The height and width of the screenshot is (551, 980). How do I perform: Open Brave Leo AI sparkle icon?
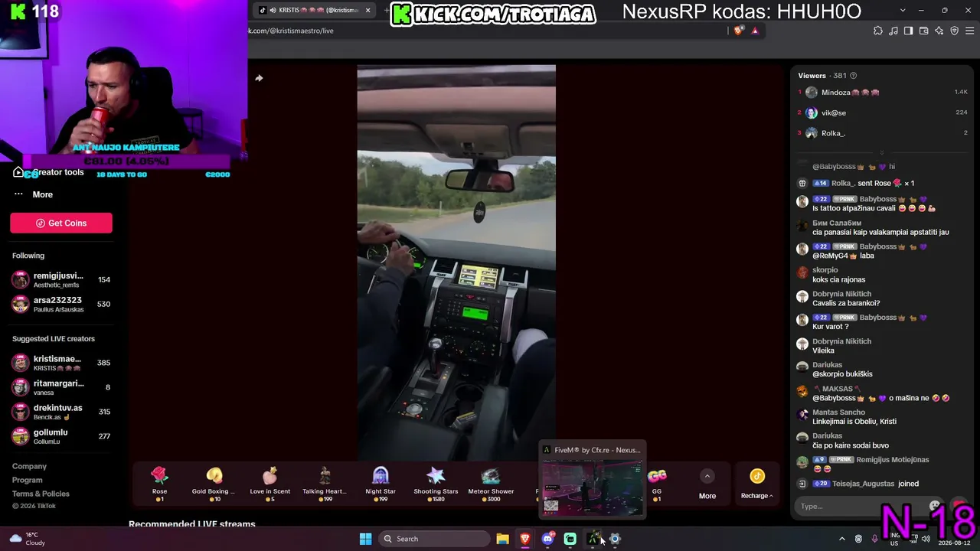click(x=939, y=31)
